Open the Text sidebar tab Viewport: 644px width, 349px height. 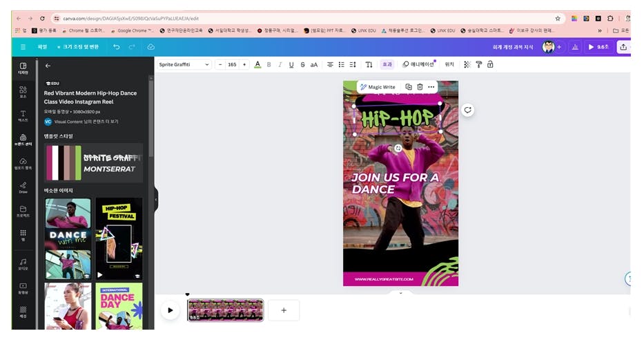point(23,116)
